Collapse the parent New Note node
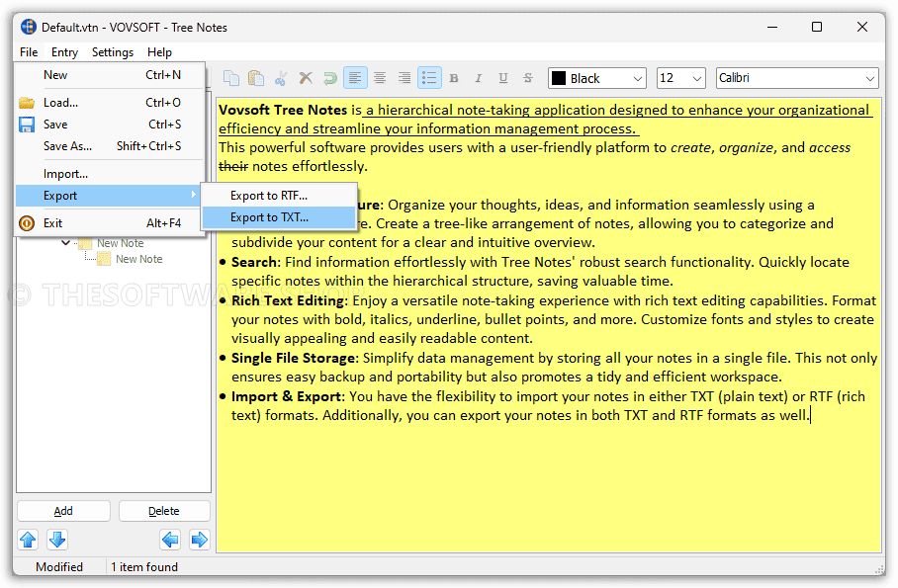 click(x=66, y=243)
